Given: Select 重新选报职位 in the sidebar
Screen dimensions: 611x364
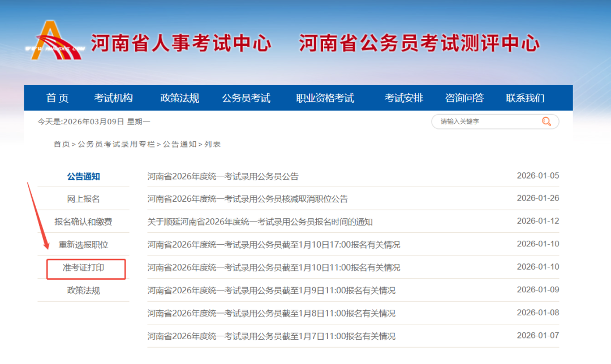Looking at the screenshot, I should (x=83, y=245).
